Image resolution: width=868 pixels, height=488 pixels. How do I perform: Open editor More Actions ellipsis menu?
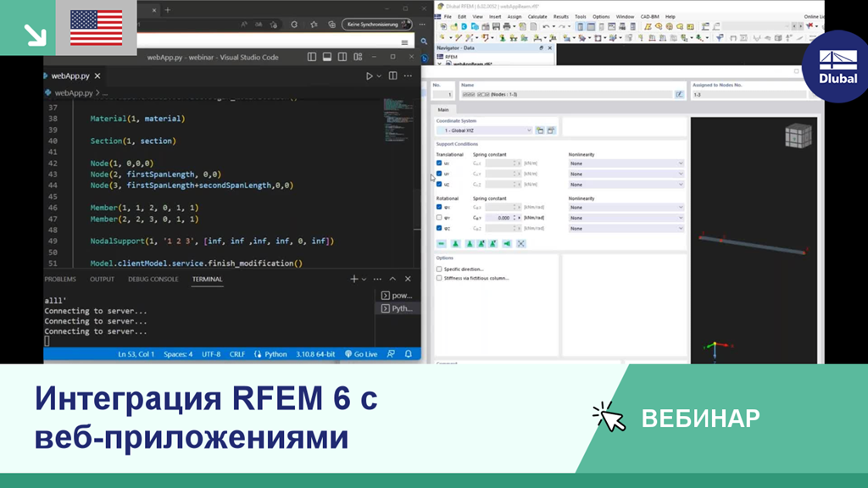[x=408, y=75]
